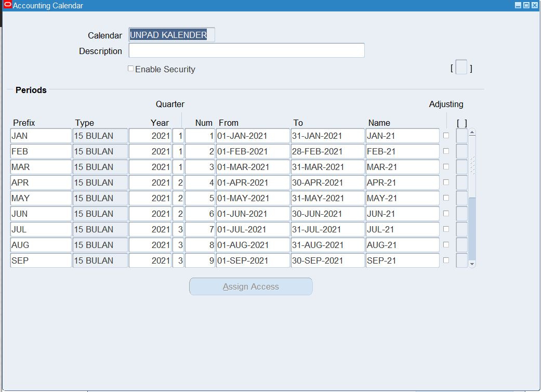Click From date 01-JAN-2021
Image resolution: width=543 pixels, height=392 pixels.
tap(253, 136)
